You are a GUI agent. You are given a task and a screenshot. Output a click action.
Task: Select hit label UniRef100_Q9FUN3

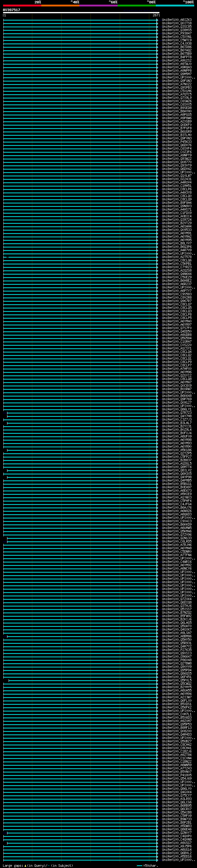pos(177,81)
